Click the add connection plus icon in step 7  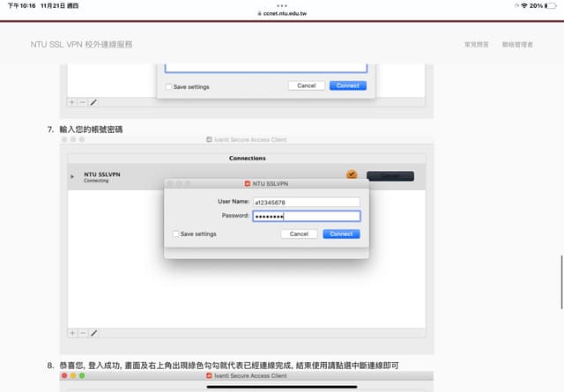pos(73,333)
